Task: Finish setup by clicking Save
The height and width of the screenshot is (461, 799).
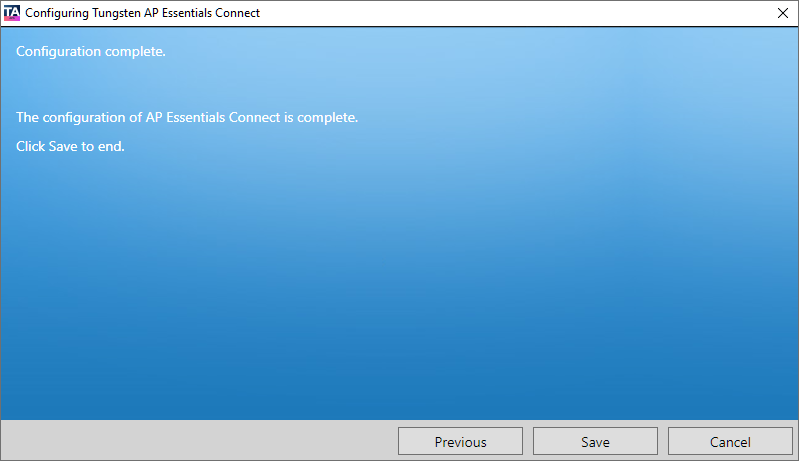Action: tap(595, 441)
